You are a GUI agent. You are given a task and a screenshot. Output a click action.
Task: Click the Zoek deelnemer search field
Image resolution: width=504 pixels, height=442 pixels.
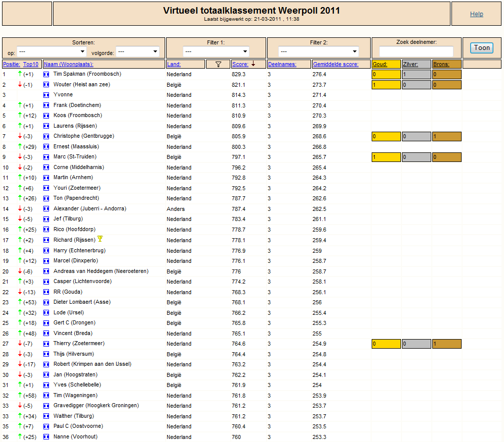pyautogui.click(x=416, y=51)
